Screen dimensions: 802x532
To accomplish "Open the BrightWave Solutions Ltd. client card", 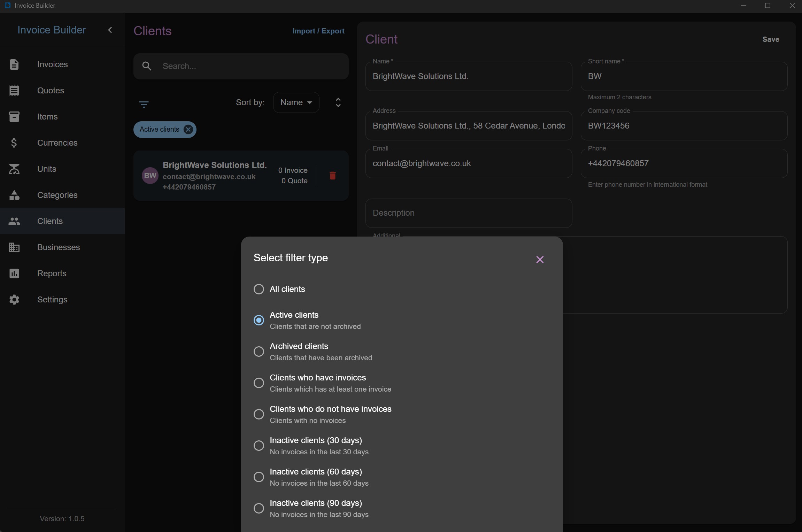I will [241, 176].
